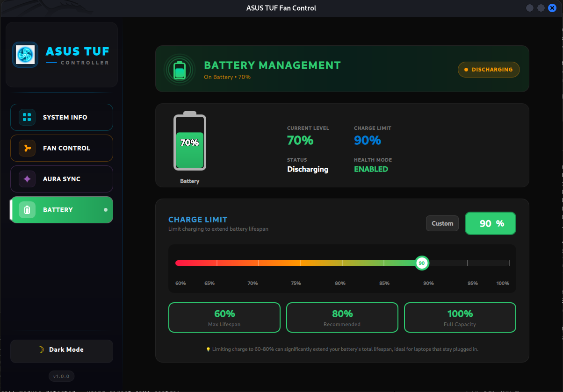Click the blue Charge Limit 90% value
The image size is (563, 392).
coord(368,140)
